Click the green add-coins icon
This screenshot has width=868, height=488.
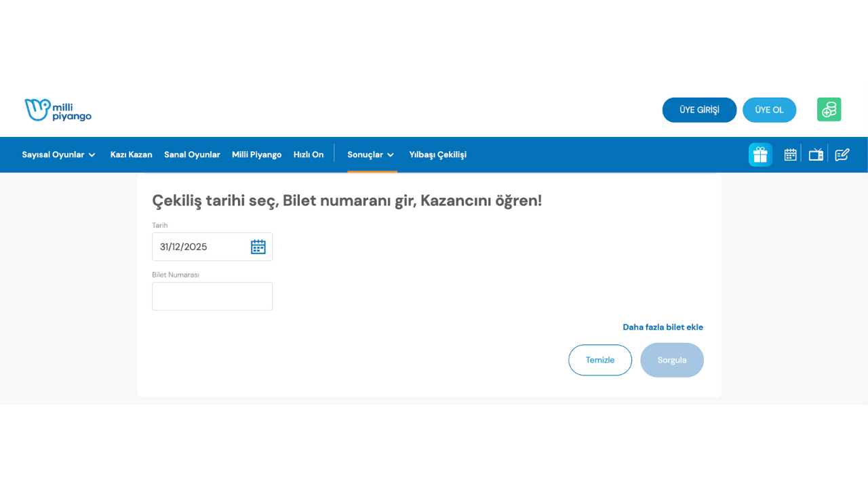829,110
